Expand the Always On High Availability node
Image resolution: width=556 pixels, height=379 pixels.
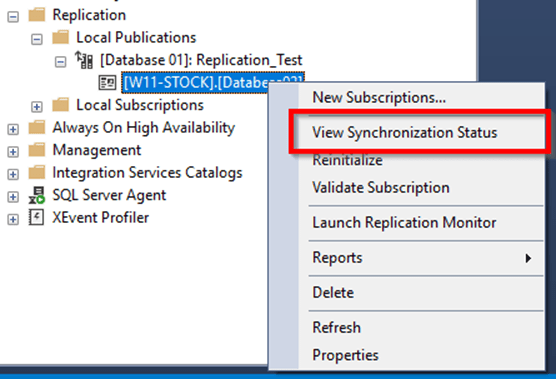tap(13, 129)
